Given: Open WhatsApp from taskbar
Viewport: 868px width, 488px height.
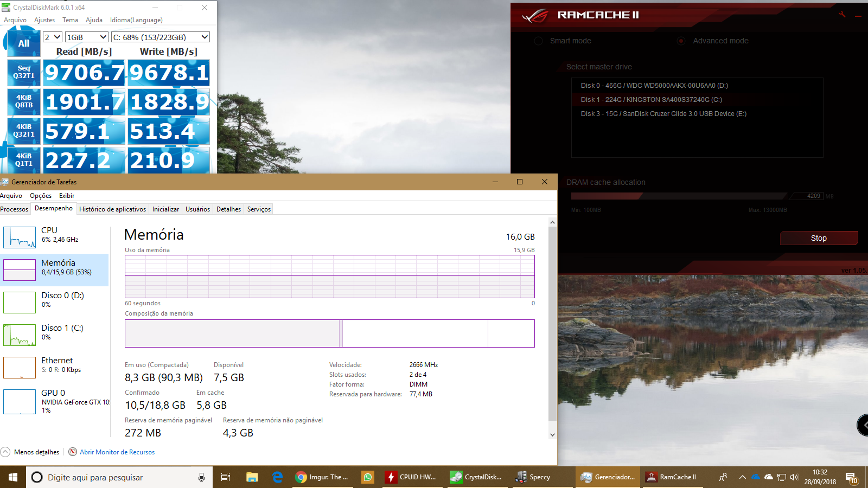Looking at the screenshot, I should click(368, 477).
